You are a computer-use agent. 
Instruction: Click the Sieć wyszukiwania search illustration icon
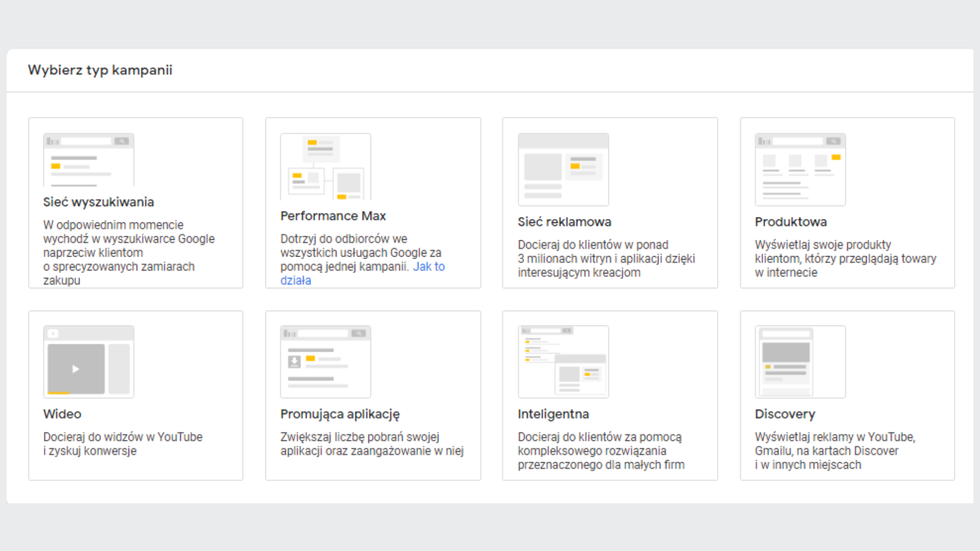(x=89, y=160)
